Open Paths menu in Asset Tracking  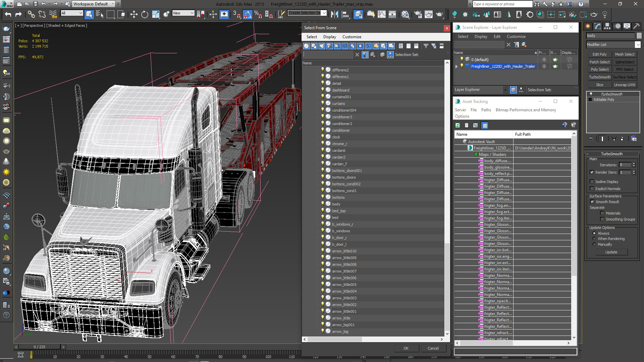[486, 110]
